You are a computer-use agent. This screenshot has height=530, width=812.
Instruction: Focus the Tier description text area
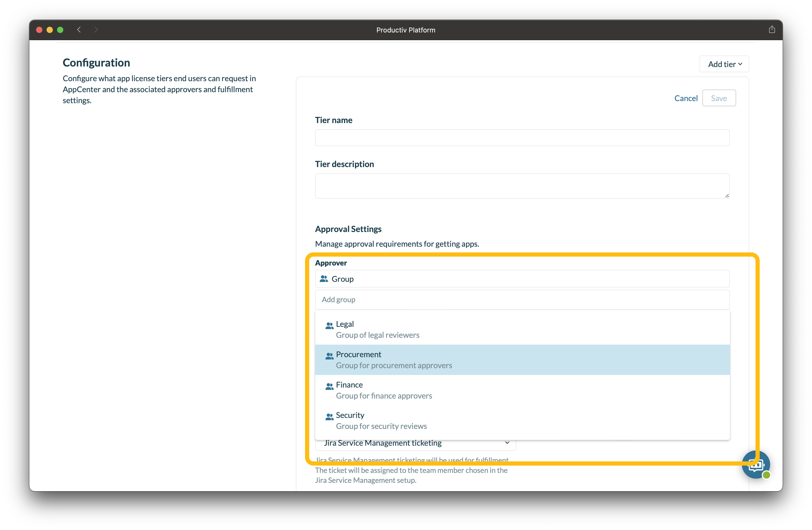coord(522,186)
